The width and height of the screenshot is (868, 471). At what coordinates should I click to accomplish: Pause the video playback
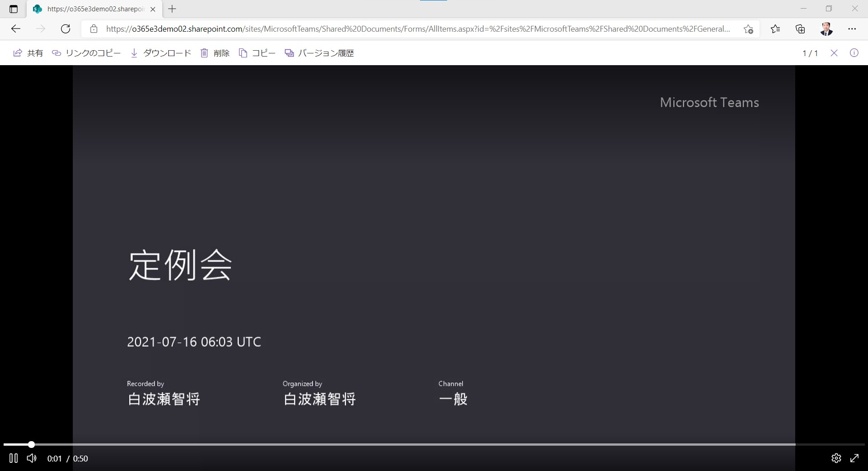14,458
